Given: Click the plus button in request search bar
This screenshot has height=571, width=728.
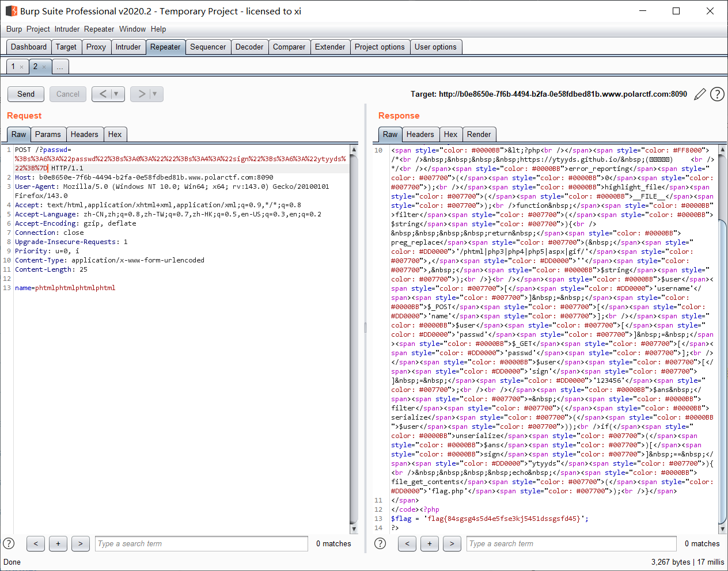Looking at the screenshot, I should [x=58, y=543].
